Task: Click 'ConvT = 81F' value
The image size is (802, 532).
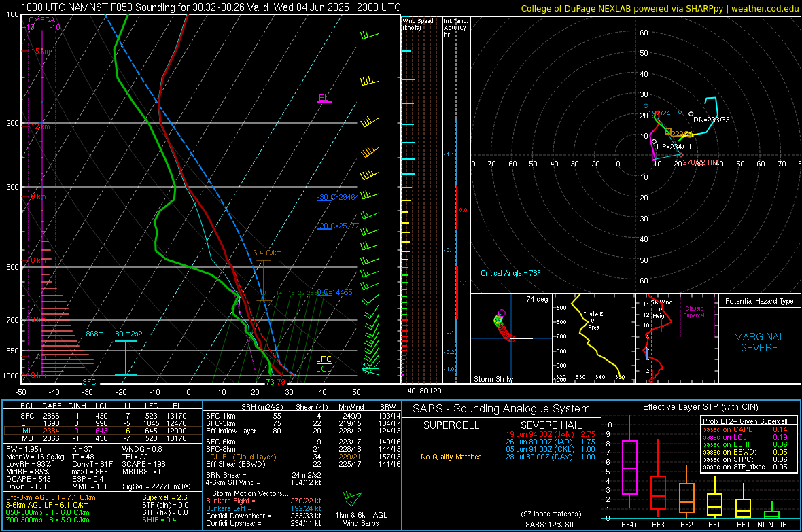Action: (x=92, y=465)
